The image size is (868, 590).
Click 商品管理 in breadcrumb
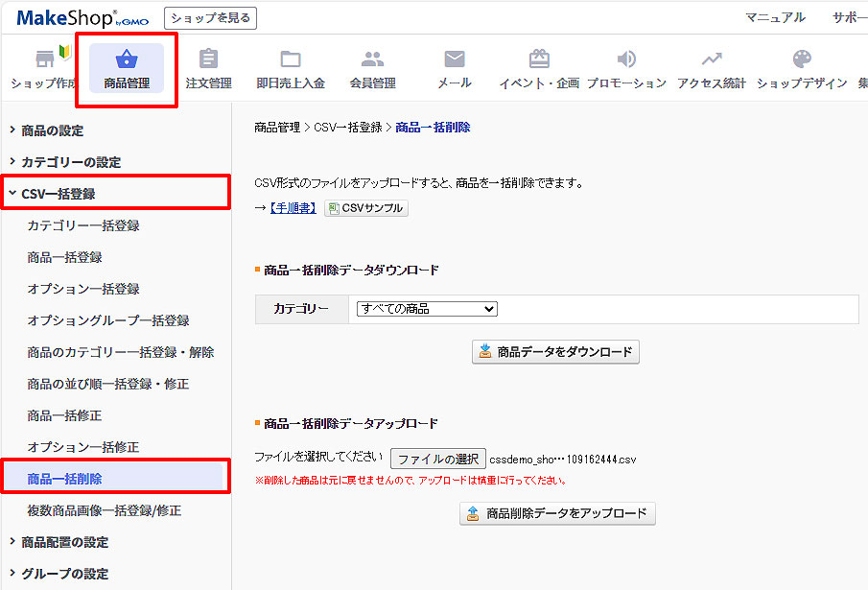coord(277,128)
